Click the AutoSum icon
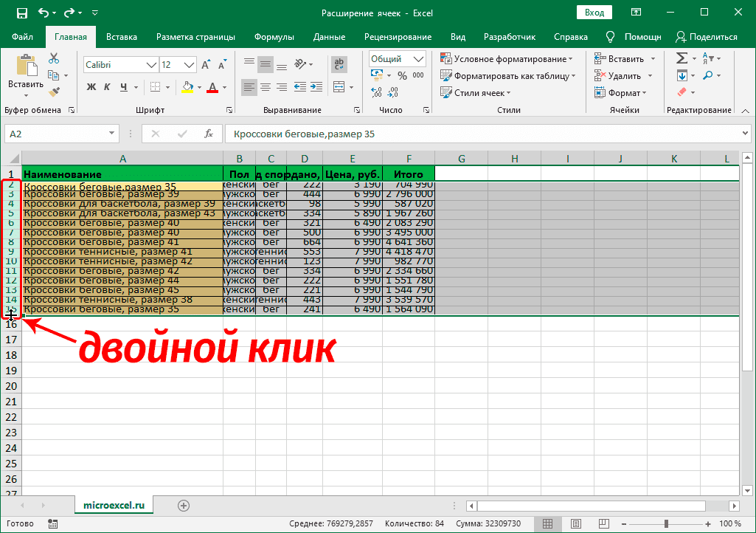This screenshot has width=756, height=533. tap(682, 57)
